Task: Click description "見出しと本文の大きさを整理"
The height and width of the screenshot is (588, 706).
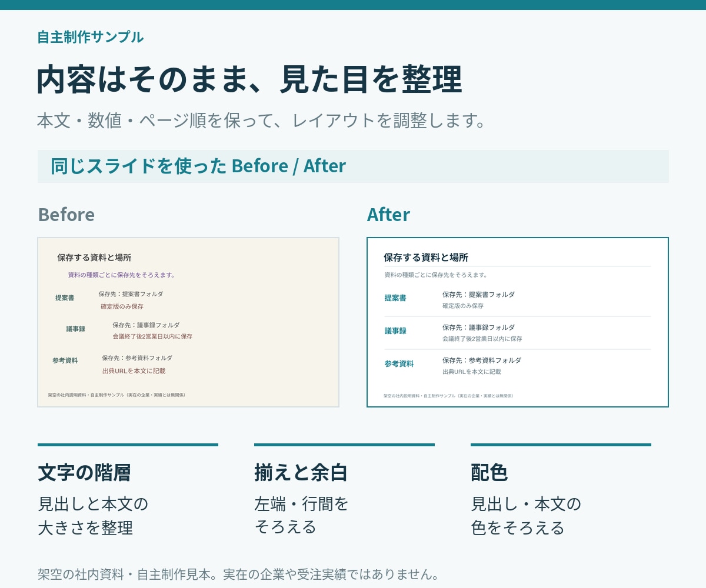Action: point(93,516)
